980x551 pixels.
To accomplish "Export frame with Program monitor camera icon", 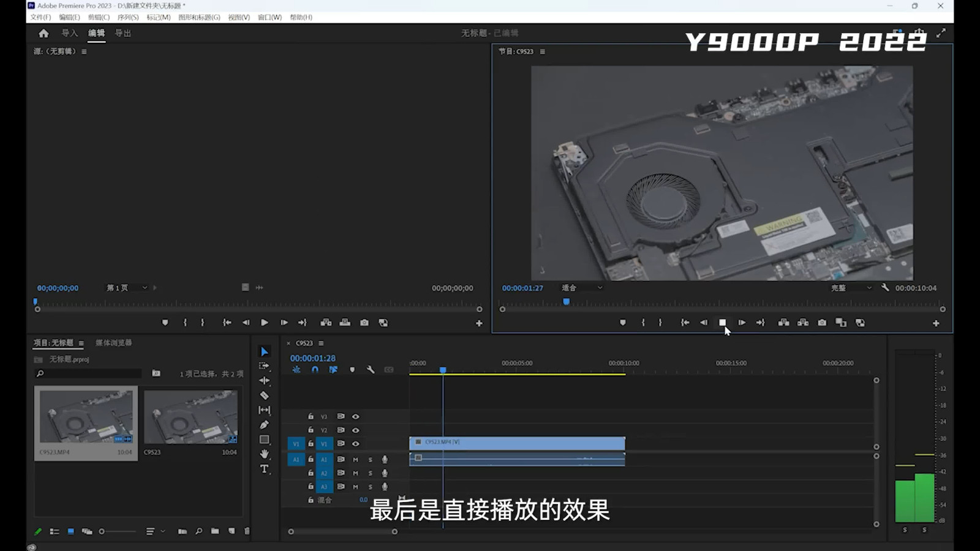I will (822, 323).
